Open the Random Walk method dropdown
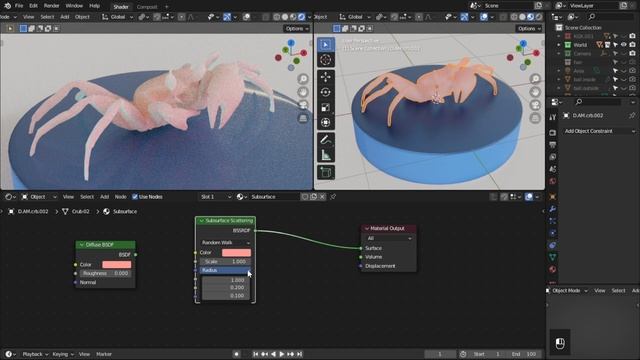 point(225,242)
